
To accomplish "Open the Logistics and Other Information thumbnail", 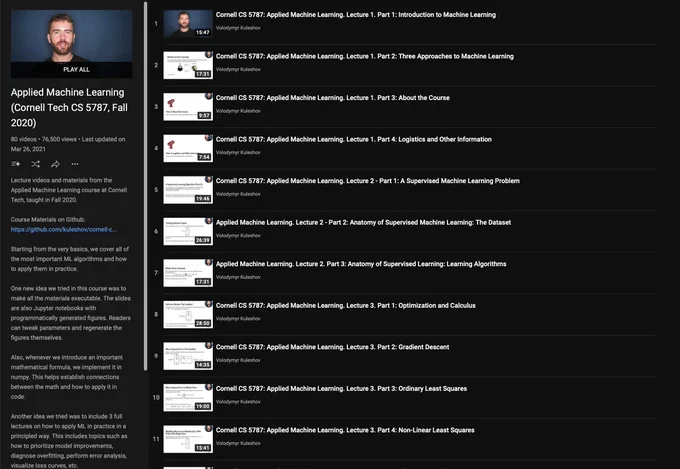I will click(x=188, y=148).
